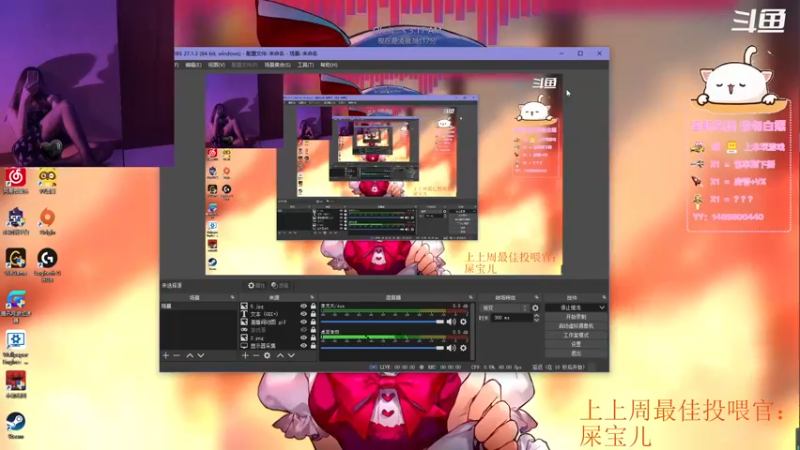Expand the 停止推流 button dropdown arrow
Screen dimensions: 800x450
tap(602, 308)
